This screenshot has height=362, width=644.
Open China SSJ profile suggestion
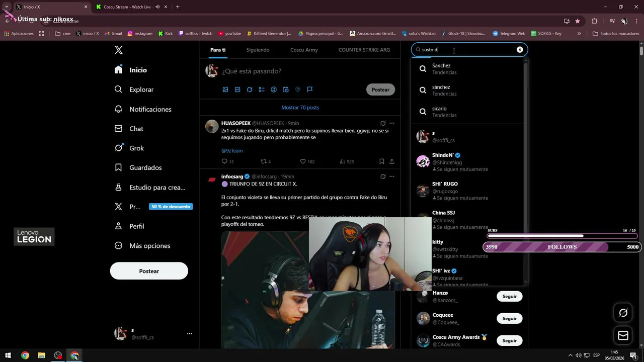[x=467, y=220]
